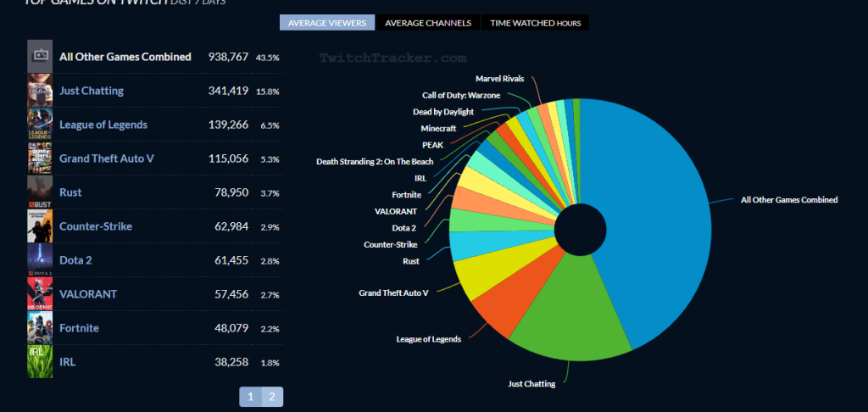Screen dimensions: 868x412
Task: Select the Minecraft pie chart label
Action: pos(438,129)
